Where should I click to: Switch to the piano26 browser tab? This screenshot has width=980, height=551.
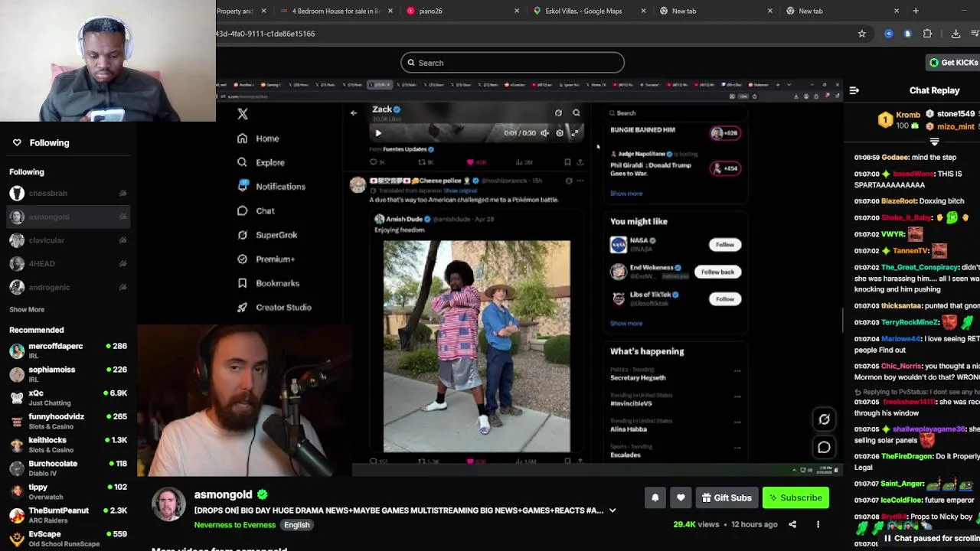tap(462, 11)
